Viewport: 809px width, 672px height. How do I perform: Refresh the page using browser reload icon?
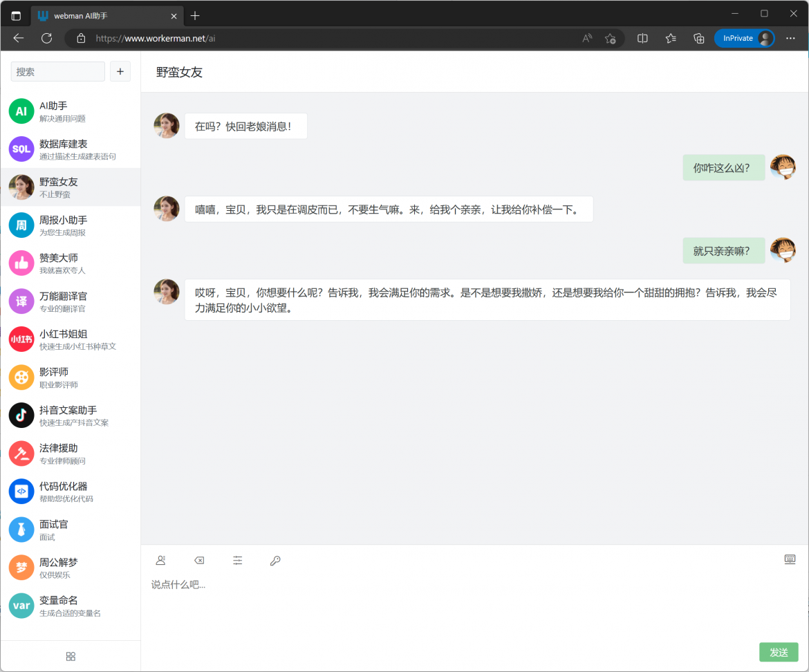coord(46,39)
